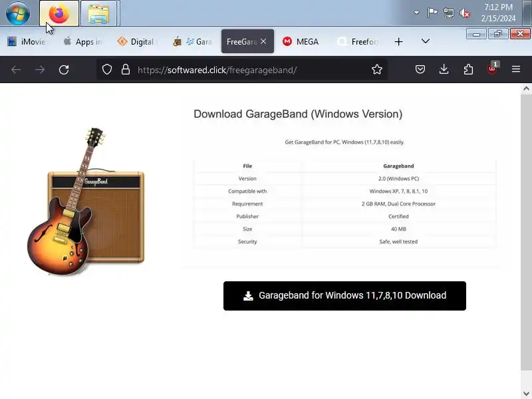Switch to the iMovie tab
This screenshot has height=399, width=532.
pos(27,41)
